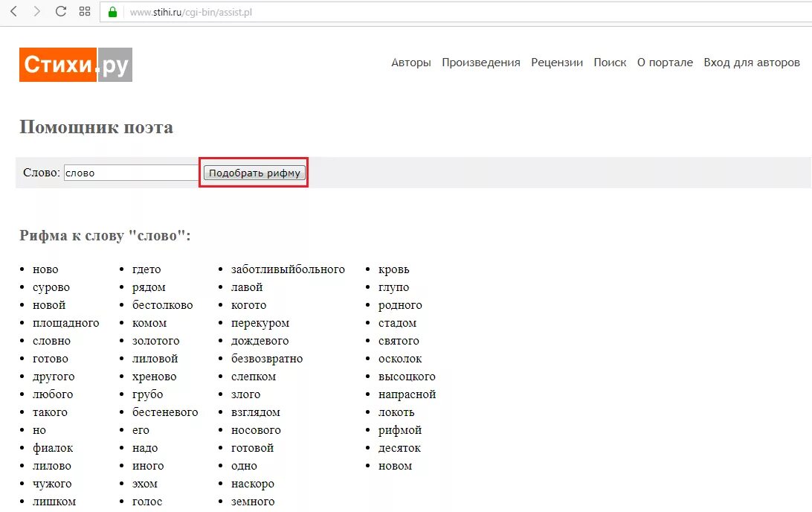Select rhyme word "рифмой"
Screen dimensions: 812x512
point(400,430)
